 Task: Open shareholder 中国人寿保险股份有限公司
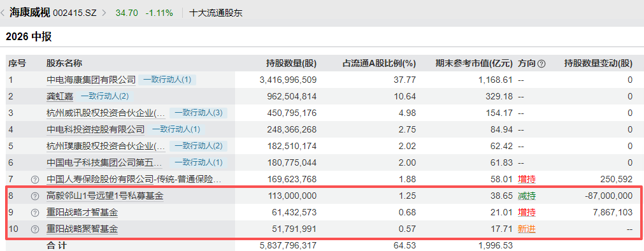(x=134, y=180)
